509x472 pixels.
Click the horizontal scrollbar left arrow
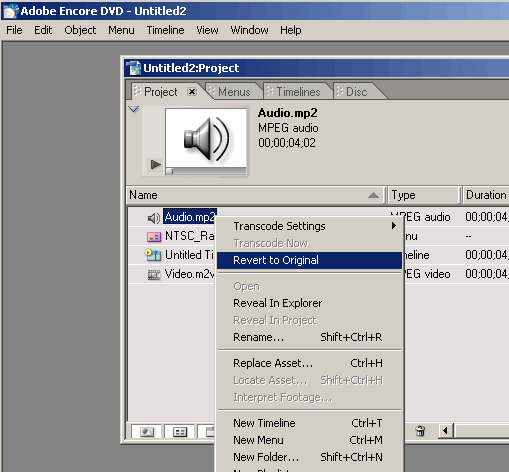[445, 431]
